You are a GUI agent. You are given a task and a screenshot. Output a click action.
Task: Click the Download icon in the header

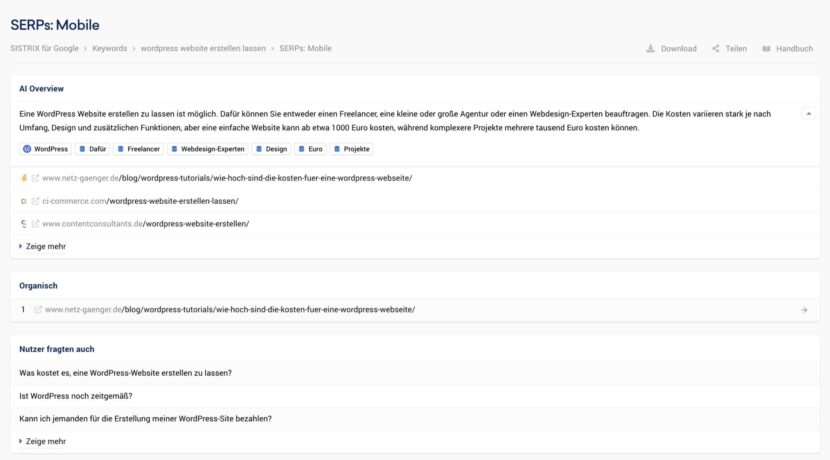point(650,49)
